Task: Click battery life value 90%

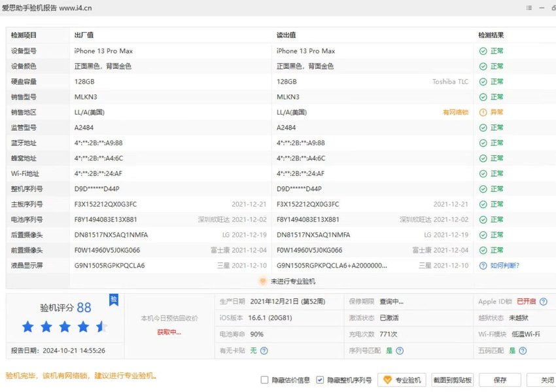Action: 256,334
